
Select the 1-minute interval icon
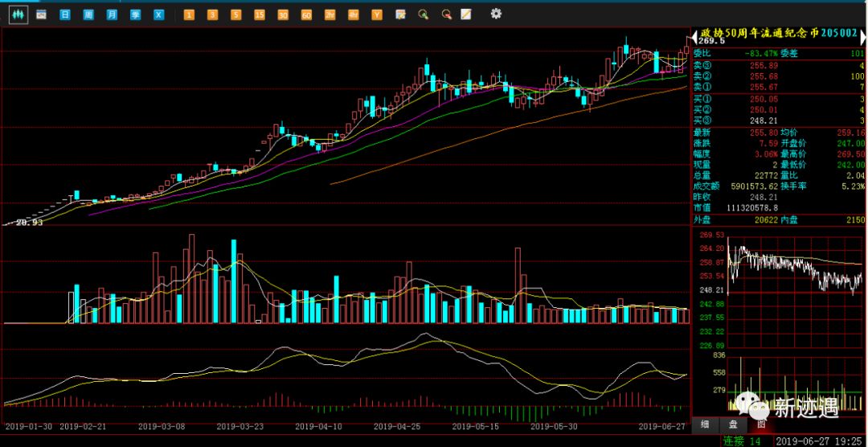tap(189, 15)
